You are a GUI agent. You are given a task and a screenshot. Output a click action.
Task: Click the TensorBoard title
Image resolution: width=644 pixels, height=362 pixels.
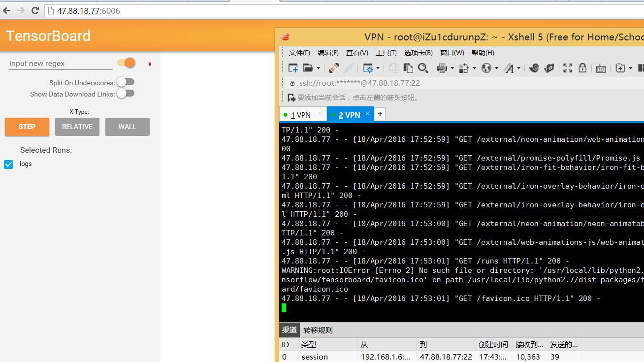[48, 36]
